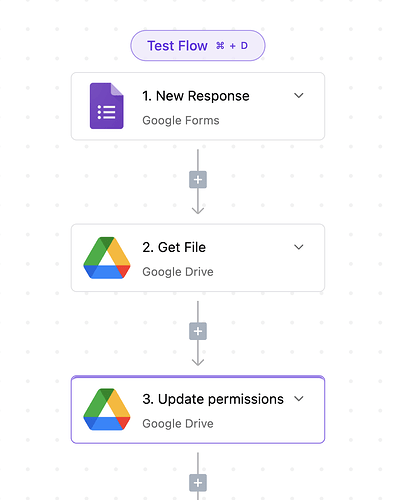The height and width of the screenshot is (500, 393).
Task: Click the command-D shortcut hint in Test Flow
Action: (x=232, y=46)
